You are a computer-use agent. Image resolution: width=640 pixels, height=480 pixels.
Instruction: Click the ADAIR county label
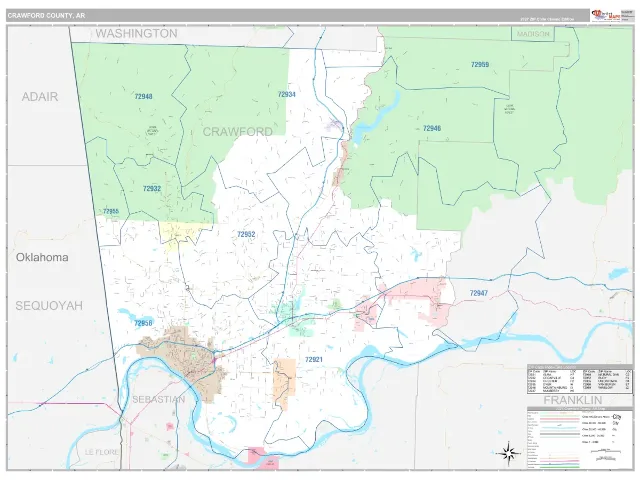tap(40, 97)
